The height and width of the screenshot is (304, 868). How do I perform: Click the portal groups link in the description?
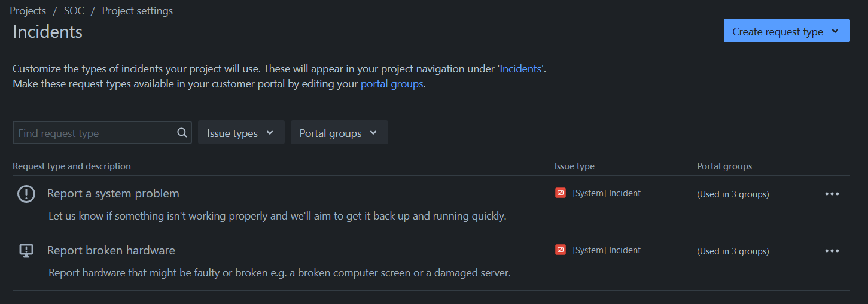391,84
